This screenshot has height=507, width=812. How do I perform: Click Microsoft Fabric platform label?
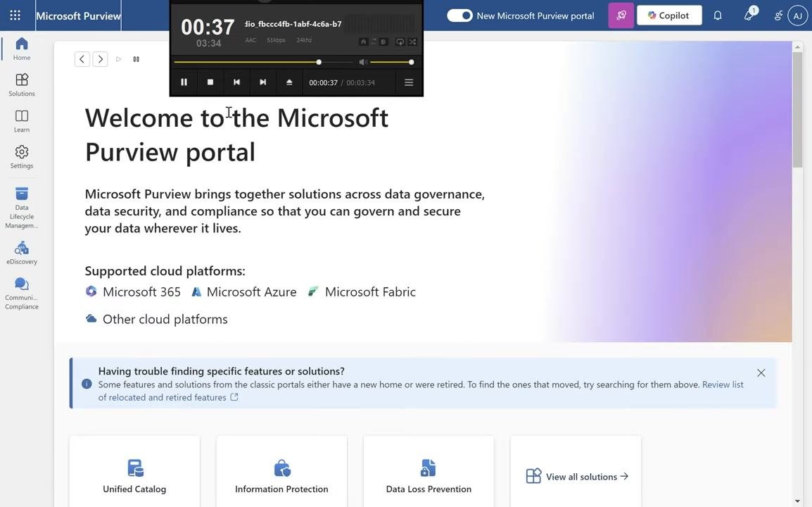click(x=370, y=292)
